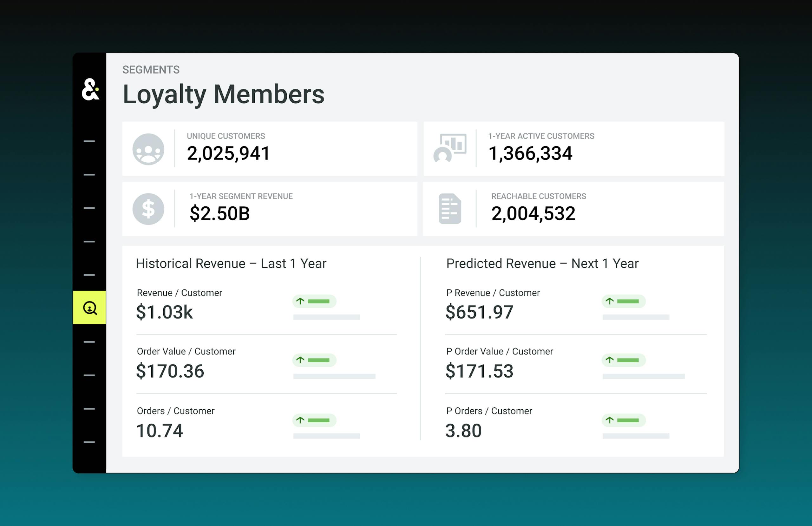Click the P Orders / Customer trend badge

point(623,420)
